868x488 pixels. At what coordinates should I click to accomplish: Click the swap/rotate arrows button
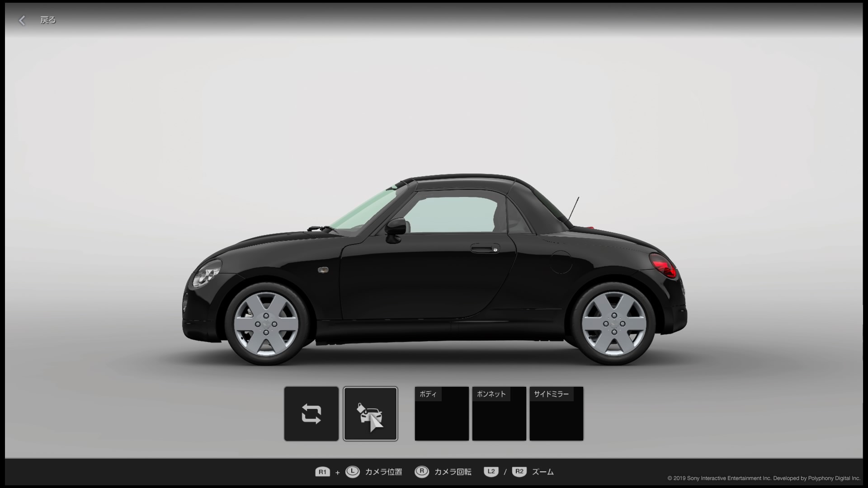[x=311, y=413]
